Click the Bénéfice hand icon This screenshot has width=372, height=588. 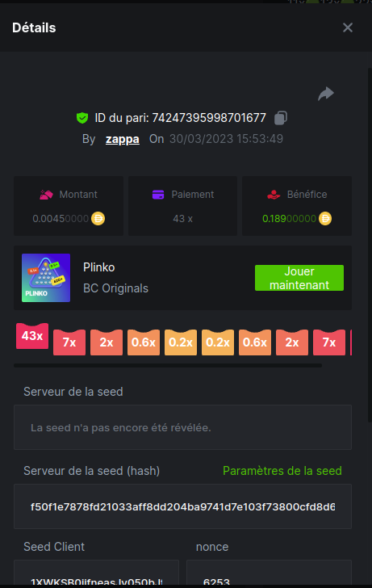[x=274, y=195]
